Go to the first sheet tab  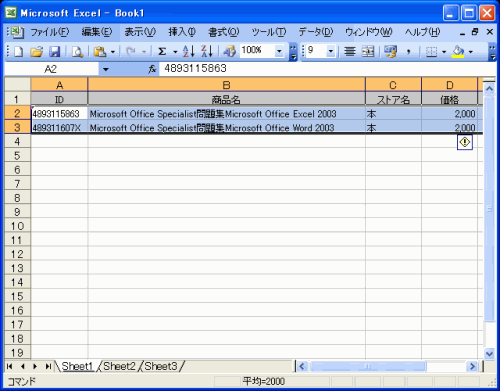10,366
